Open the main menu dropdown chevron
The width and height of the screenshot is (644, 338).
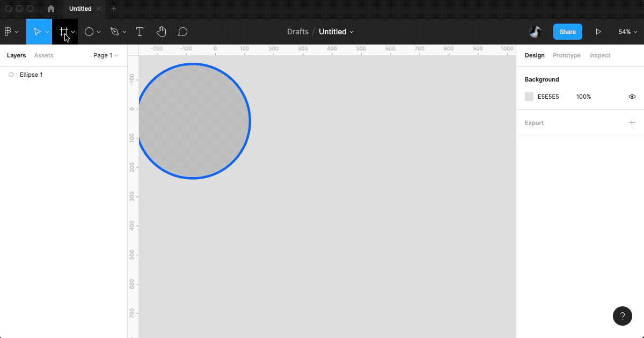[17, 32]
